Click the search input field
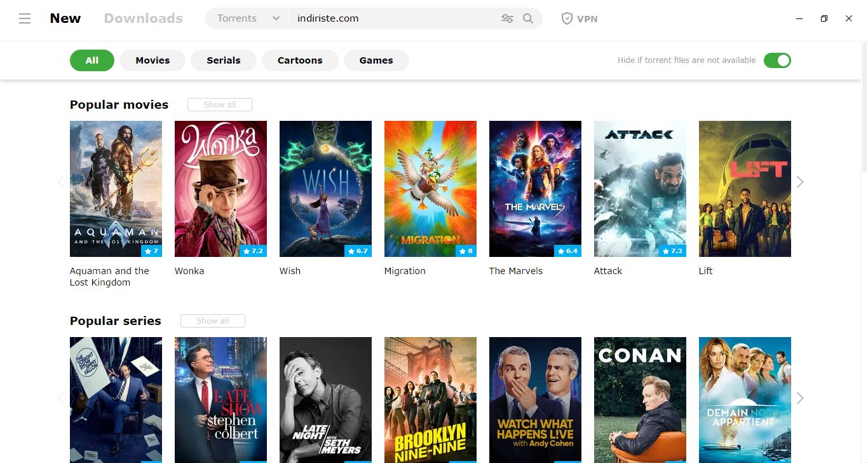The image size is (868, 463). [394, 18]
